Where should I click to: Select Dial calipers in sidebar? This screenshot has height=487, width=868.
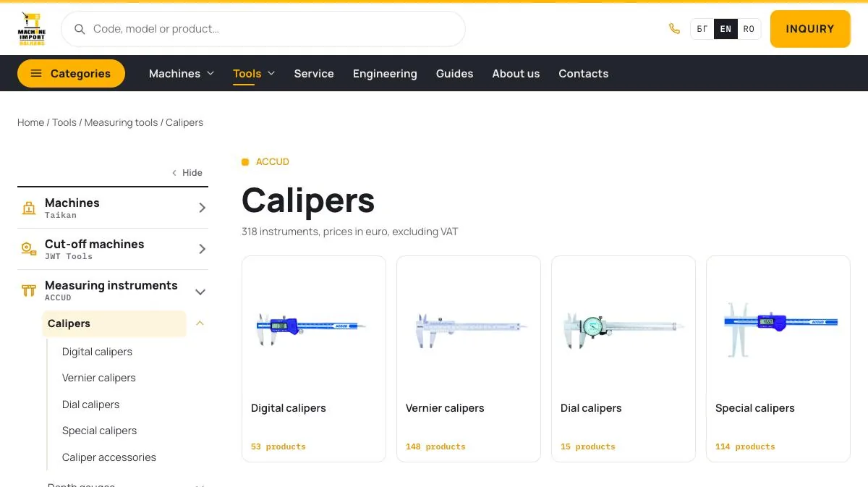pos(90,405)
